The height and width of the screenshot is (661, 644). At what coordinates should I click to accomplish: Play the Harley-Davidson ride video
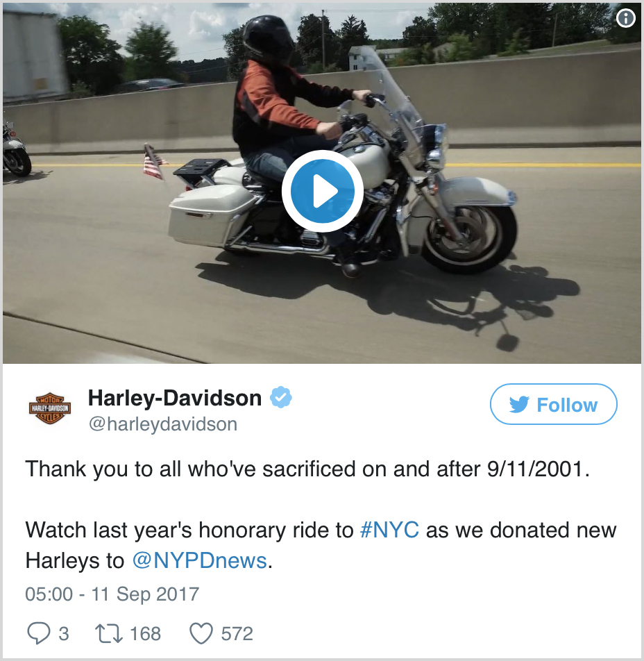323,191
